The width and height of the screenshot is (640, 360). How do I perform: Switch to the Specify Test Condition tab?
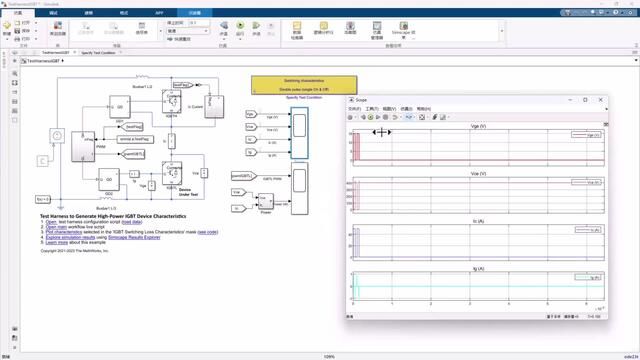[98, 53]
